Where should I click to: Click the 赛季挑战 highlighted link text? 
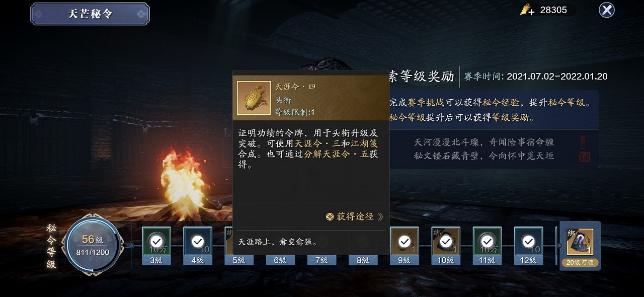426,103
